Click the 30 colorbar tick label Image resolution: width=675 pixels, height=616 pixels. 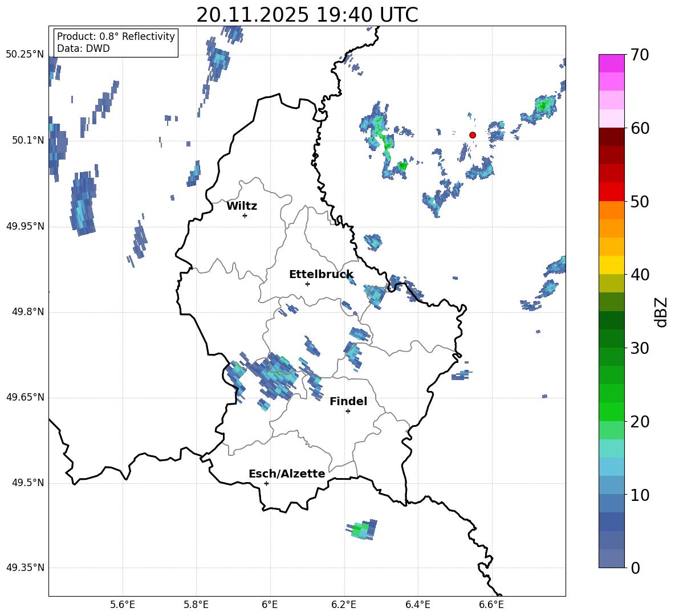point(639,348)
